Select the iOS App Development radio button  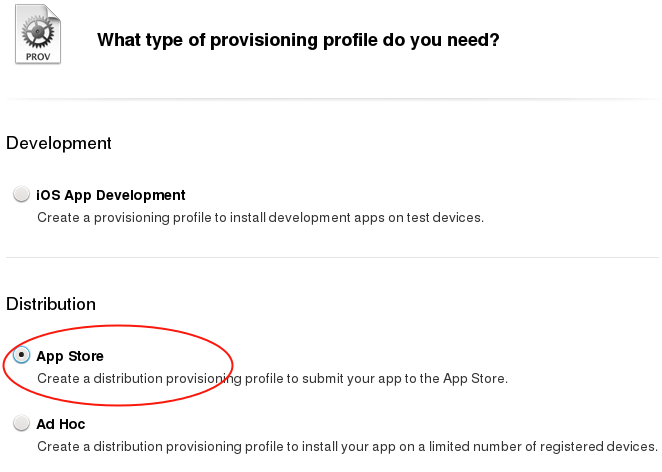tap(21, 195)
